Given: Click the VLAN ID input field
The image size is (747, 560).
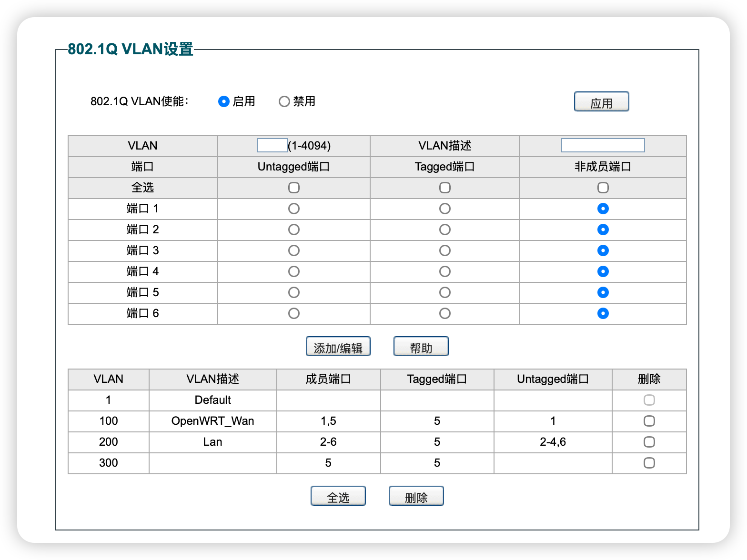Looking at the screenshot, I should tap(272, 145).
